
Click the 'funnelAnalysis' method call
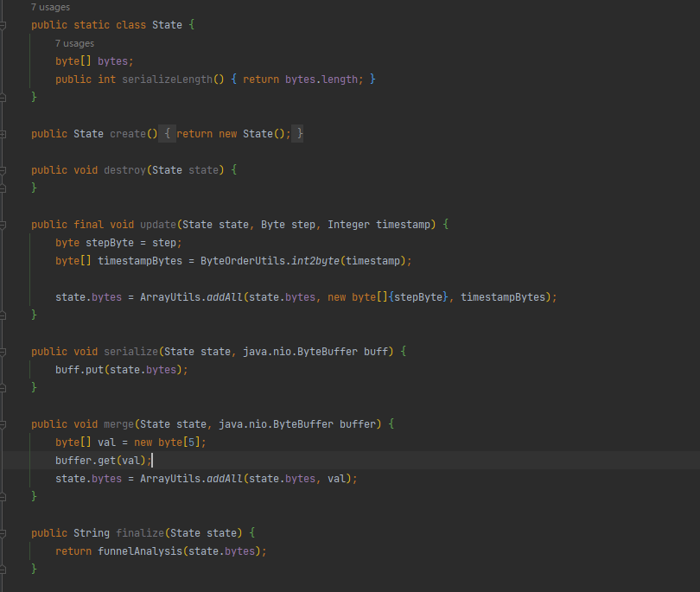click(140, 551)
